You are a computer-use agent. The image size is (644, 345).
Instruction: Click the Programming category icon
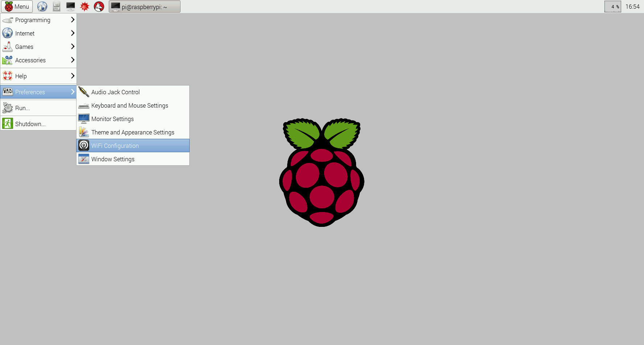click(8, 20)
